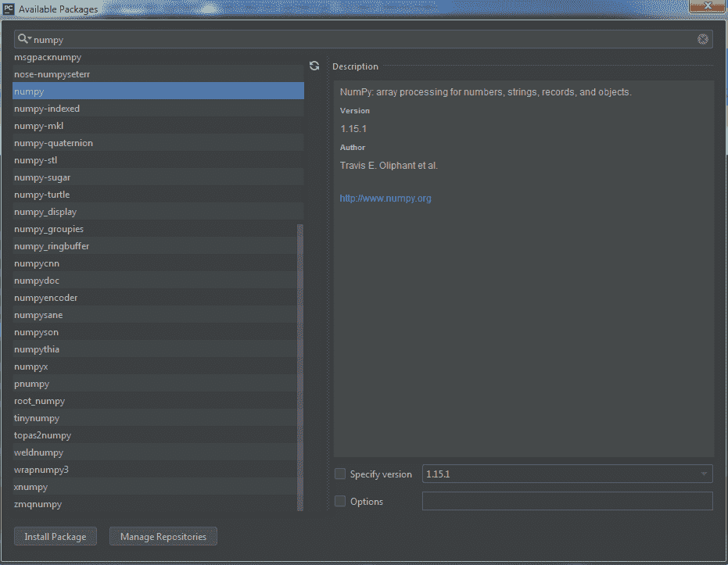Click the Install Package button
This screenshot has height=565, width=728.
(x=55, y=537)
